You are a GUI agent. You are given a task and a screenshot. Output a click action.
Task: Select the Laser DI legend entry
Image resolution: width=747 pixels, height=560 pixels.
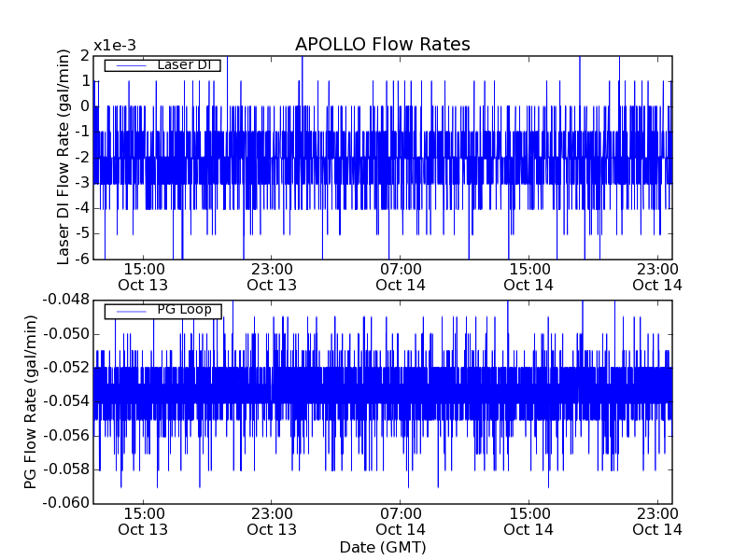[162, 64]
